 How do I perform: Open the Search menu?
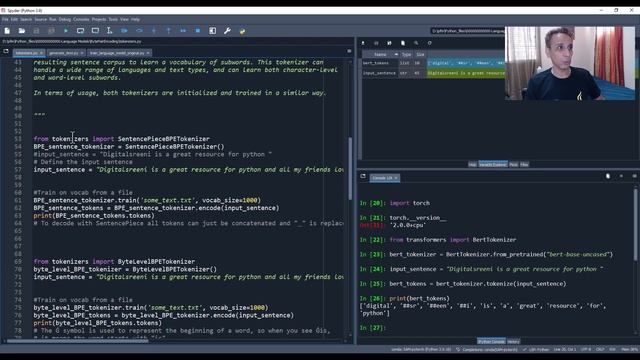26,19
